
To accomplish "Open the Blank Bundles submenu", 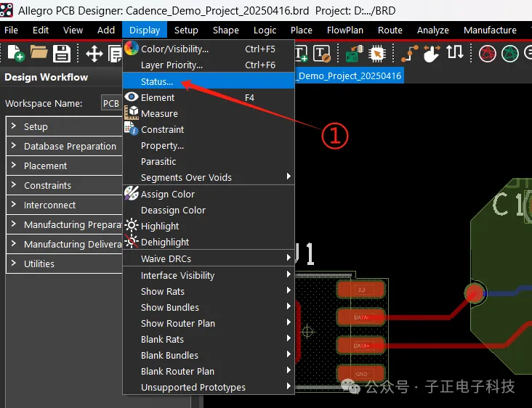I will (x=209, y=355).
